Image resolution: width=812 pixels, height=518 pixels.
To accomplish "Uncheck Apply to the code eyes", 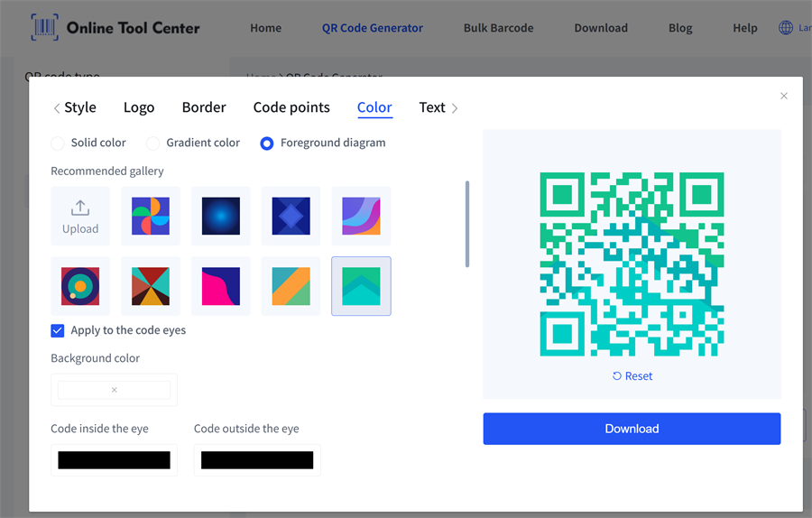I will pyautogui.click(x=58, y=330).
